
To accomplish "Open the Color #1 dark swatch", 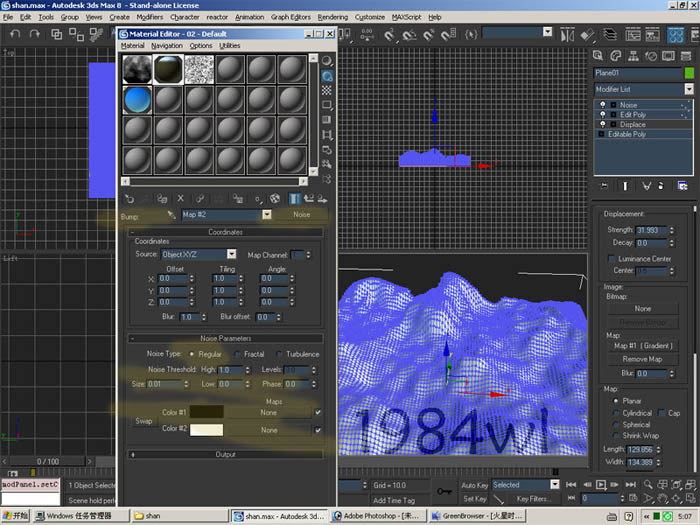I will tap(206, 412).
